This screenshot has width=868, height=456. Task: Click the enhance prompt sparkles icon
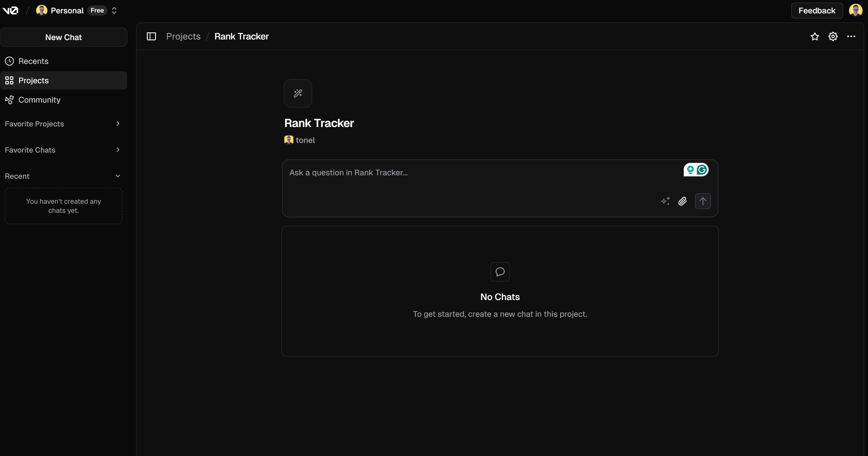(x=665, y=201)
